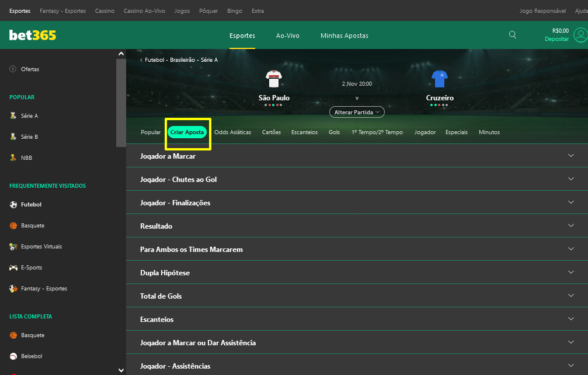Open the Alterar Partida dropdown
588x375 pixels.
[x=357, y=112]
